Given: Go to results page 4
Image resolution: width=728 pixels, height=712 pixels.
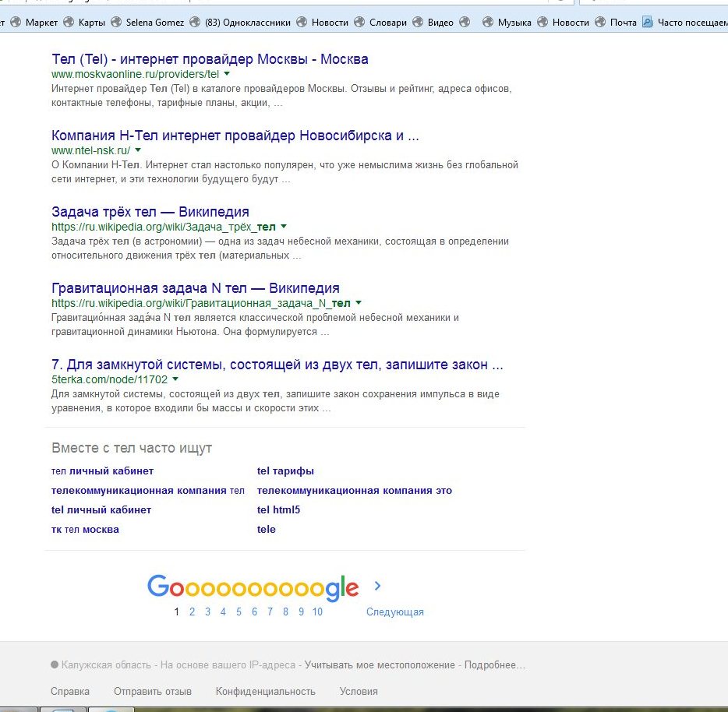Looking at the screenshot, I should [223, 612].
